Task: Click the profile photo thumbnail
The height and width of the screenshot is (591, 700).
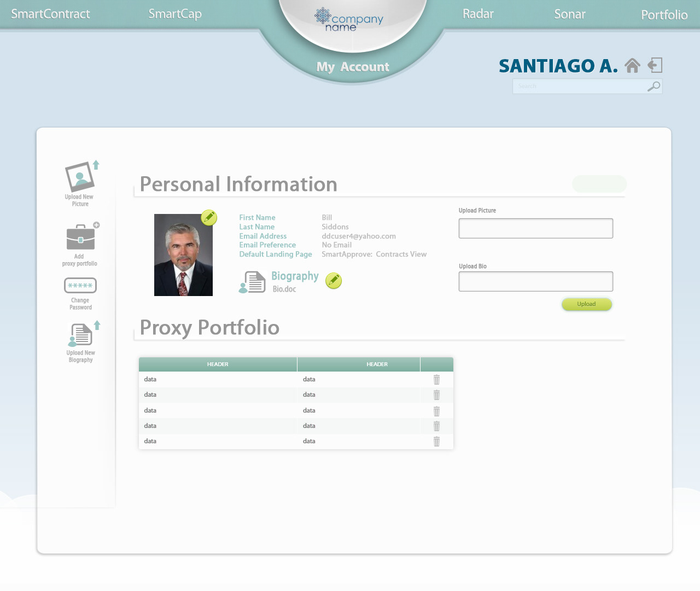Action: click(183, 255)
